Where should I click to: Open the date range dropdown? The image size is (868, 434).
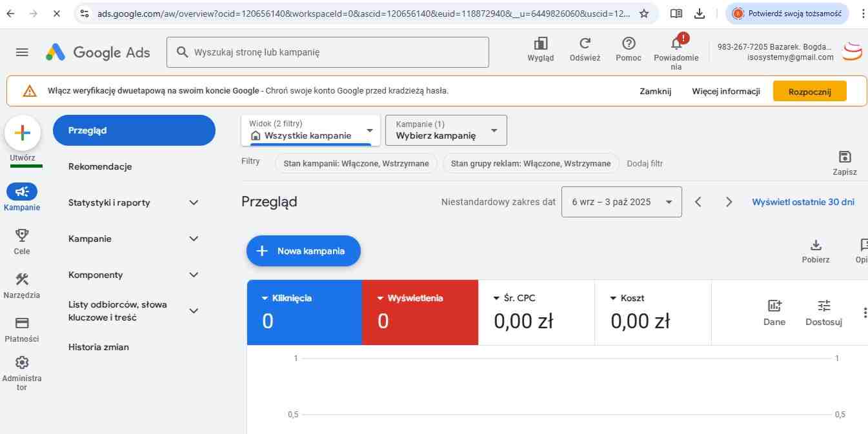click(621, 202)
